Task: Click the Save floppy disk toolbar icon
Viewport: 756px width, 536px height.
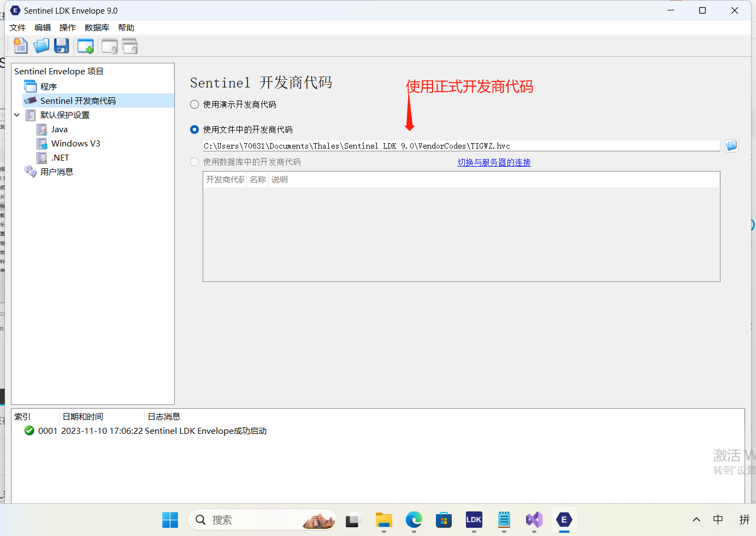Action: click(62, 46)
